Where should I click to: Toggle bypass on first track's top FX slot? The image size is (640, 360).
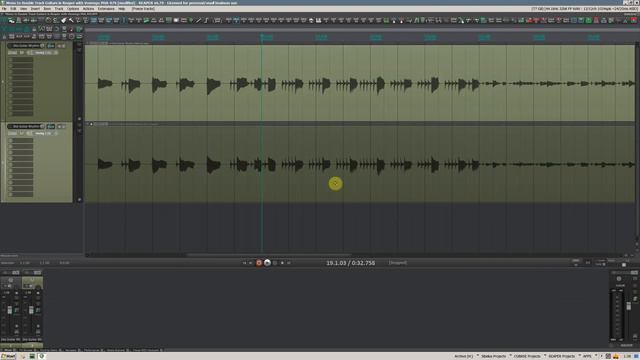click(x=10, y=60)
